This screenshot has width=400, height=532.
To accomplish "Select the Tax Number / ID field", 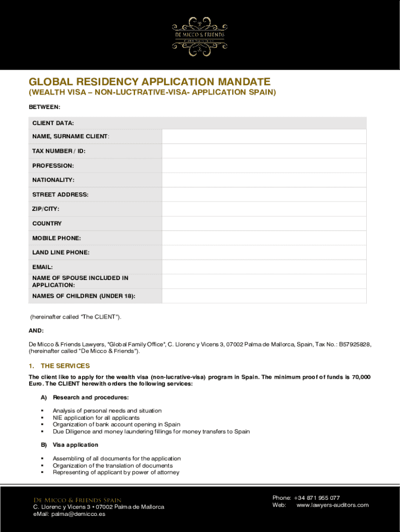I will click(x=264, y=151).
